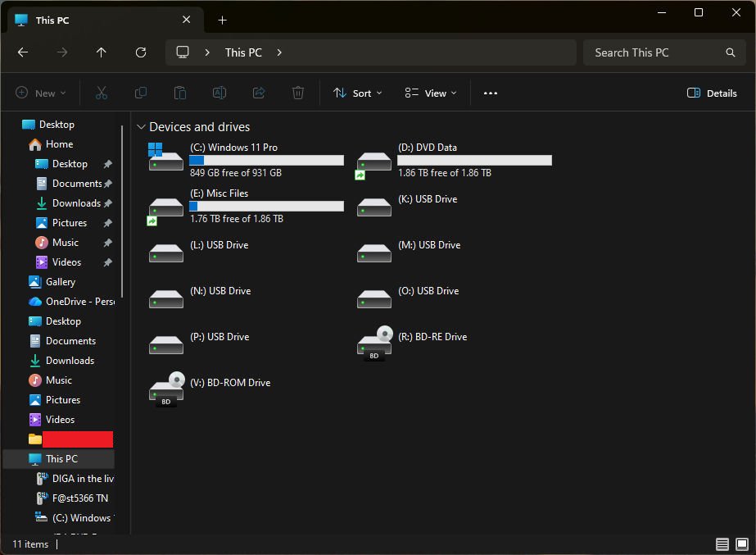Open Home in the navigation pane

pos(59,144)
